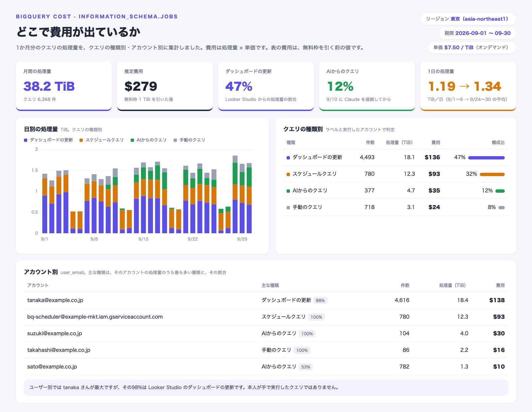
Task: Click the クエリの種類別 section heading
Action: [303, 129]
